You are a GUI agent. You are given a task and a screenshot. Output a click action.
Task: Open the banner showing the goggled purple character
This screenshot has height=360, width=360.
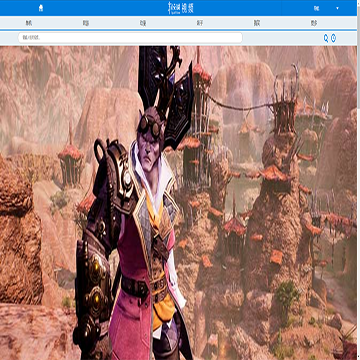click(x=178, y=203)
